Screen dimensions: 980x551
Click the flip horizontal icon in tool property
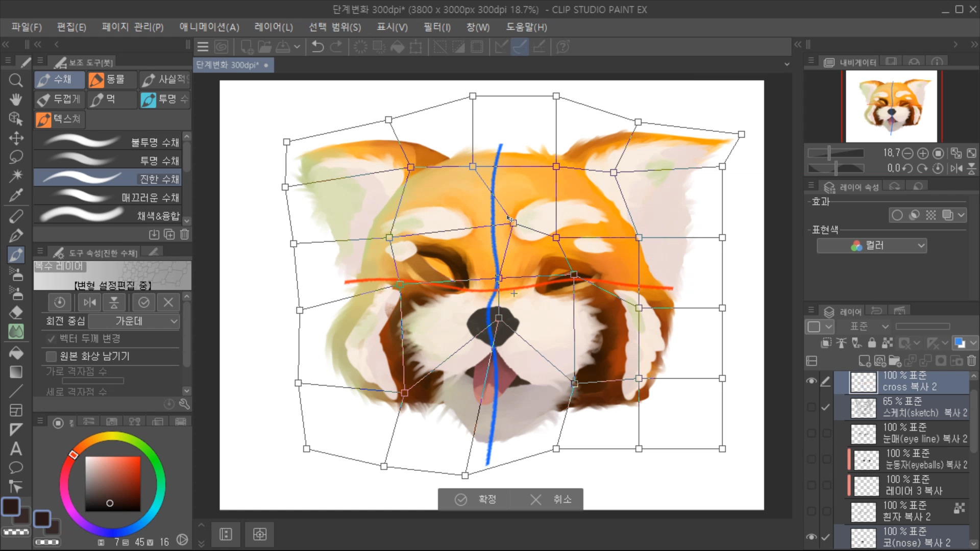(90, 303)
